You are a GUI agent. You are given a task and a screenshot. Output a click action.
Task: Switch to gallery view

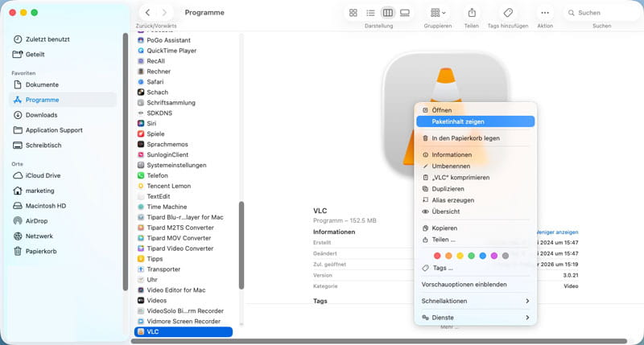pos(405,13)
